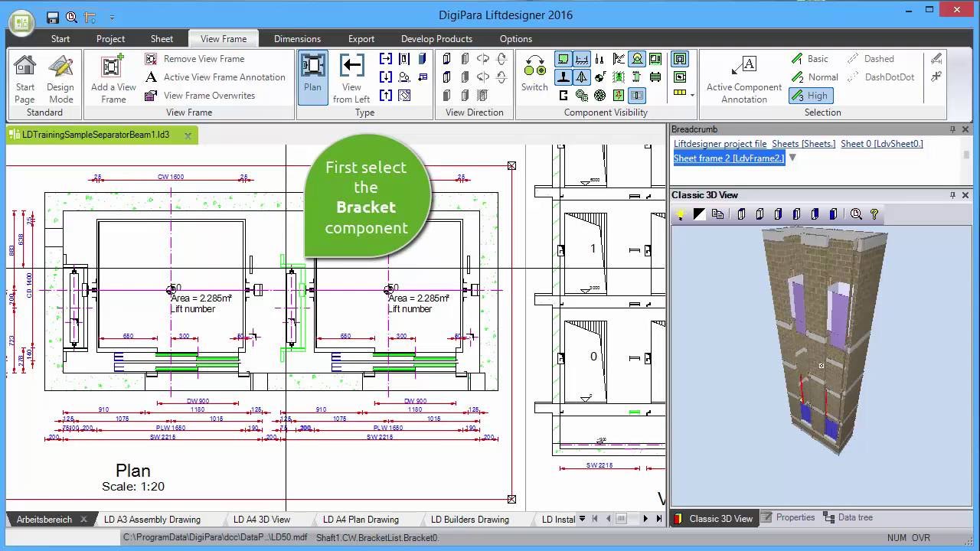The height and width of the screenshot is (551, 980).
Task: Pin the Breadcrumb panel
Action: 952,129
